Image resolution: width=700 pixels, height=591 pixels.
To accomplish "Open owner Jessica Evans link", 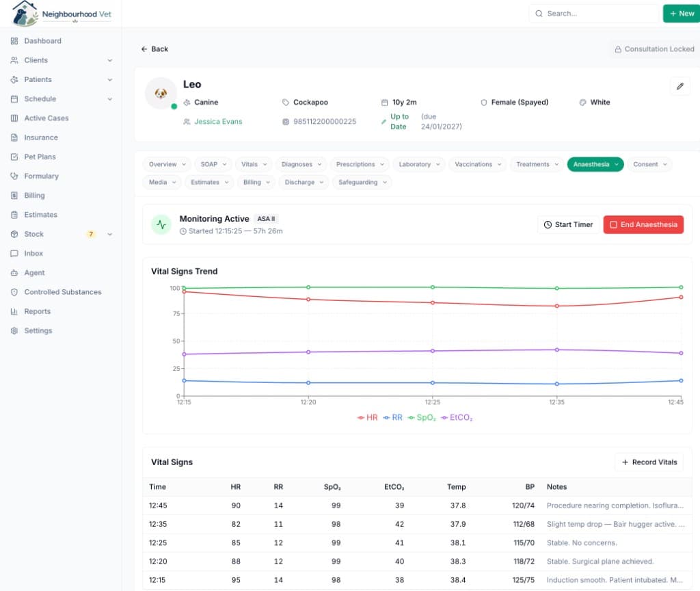I will click(218, 122).
